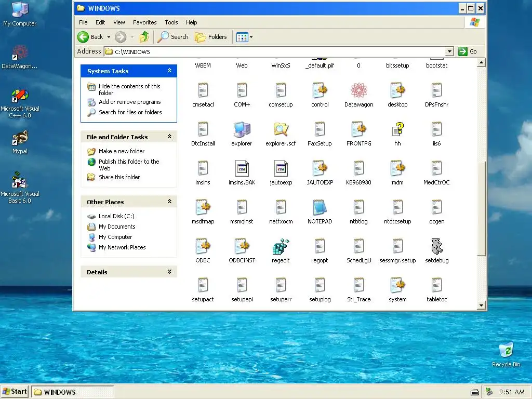Open the Tools menu

(171, 22)
